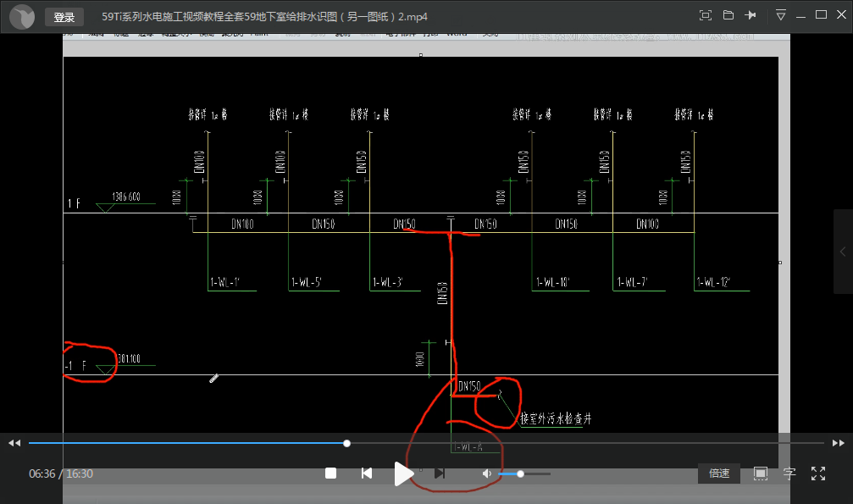Rewind with the double-left arrow button

pos(14,443)
